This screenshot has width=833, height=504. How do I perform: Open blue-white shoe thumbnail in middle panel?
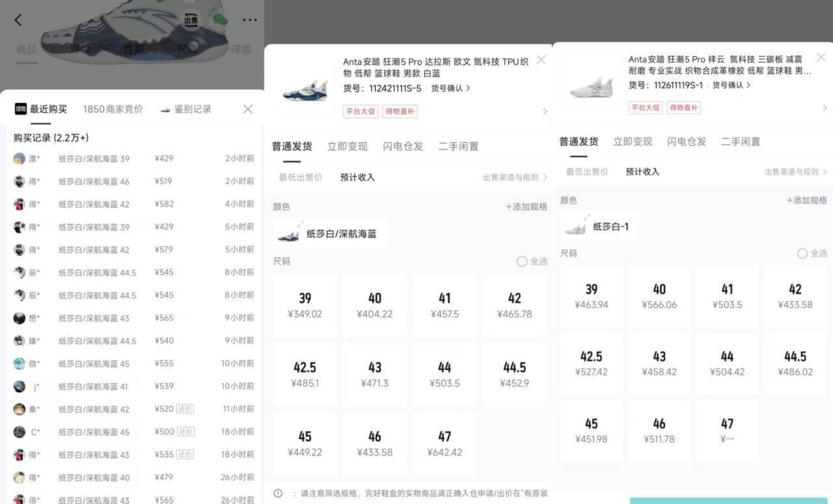click(x=305, y=86)
